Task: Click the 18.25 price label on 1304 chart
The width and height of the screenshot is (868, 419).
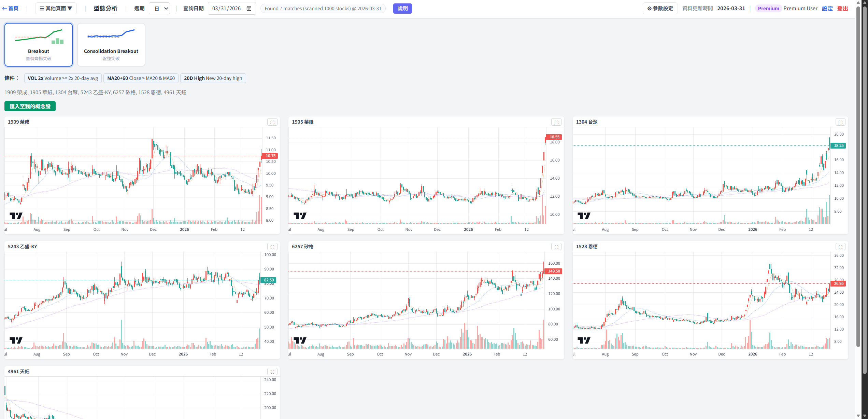Action: click(838, 146)
